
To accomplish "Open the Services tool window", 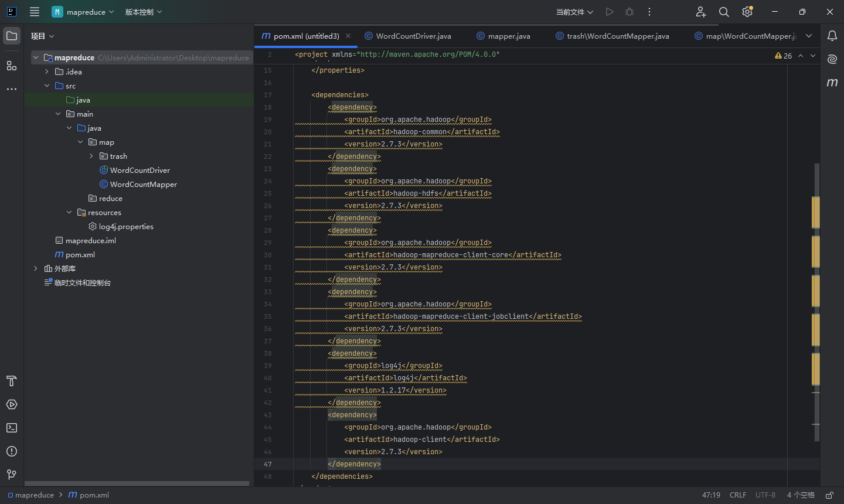I will click(x=12, y=404).
